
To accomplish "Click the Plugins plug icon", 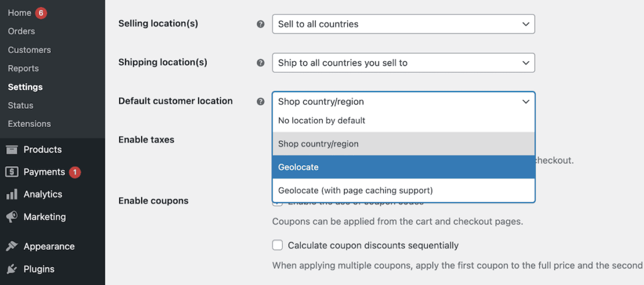I will click(11, 269).
